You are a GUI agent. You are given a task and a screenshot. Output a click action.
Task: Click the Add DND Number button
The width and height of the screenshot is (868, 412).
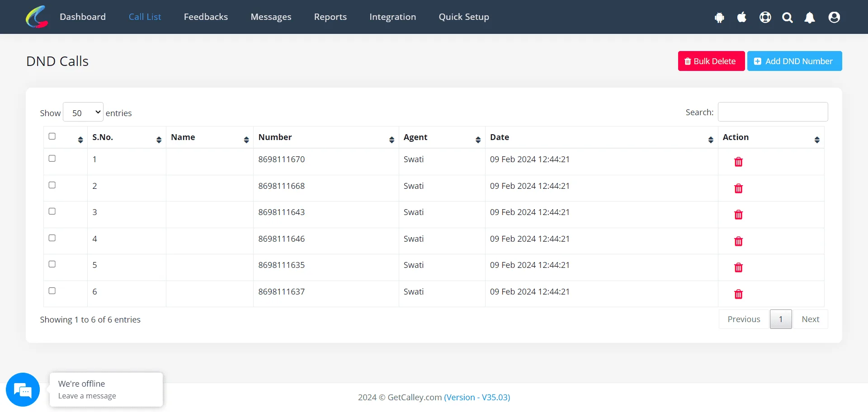point(794,61)
